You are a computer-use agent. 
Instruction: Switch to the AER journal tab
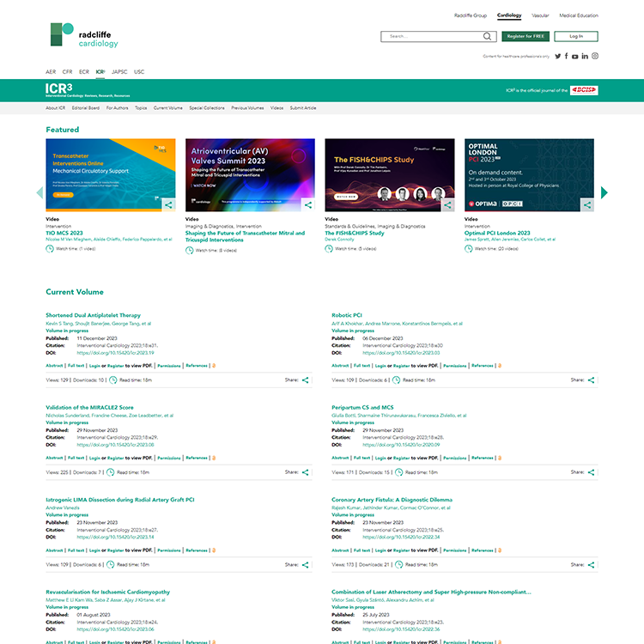(51, 71)
